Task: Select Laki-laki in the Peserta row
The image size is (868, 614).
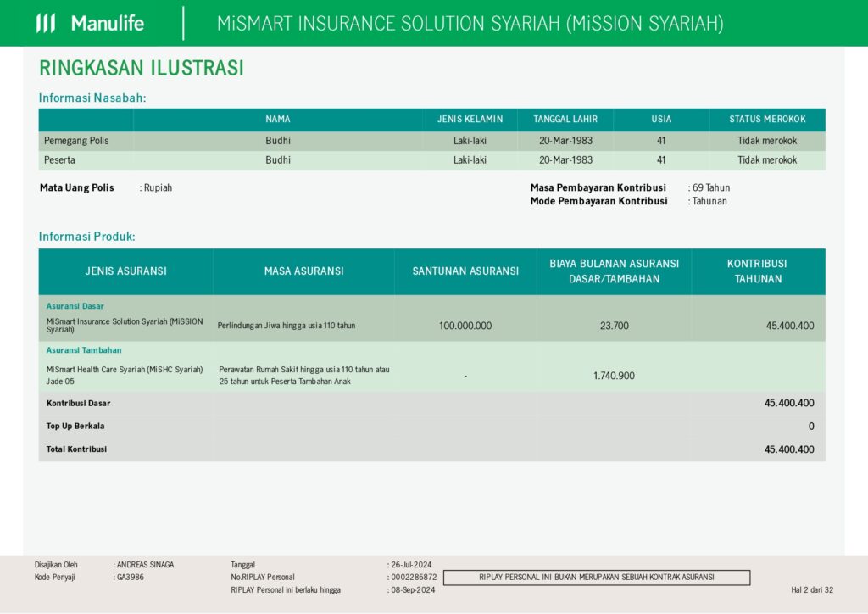Action: [470, 160]
